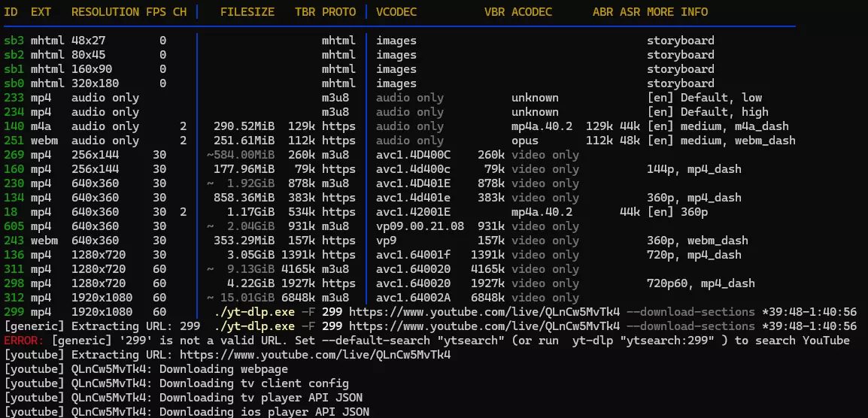Click the vp09.00.21.08 codec entry
The image size is (868, 418).
coord(420,226)
